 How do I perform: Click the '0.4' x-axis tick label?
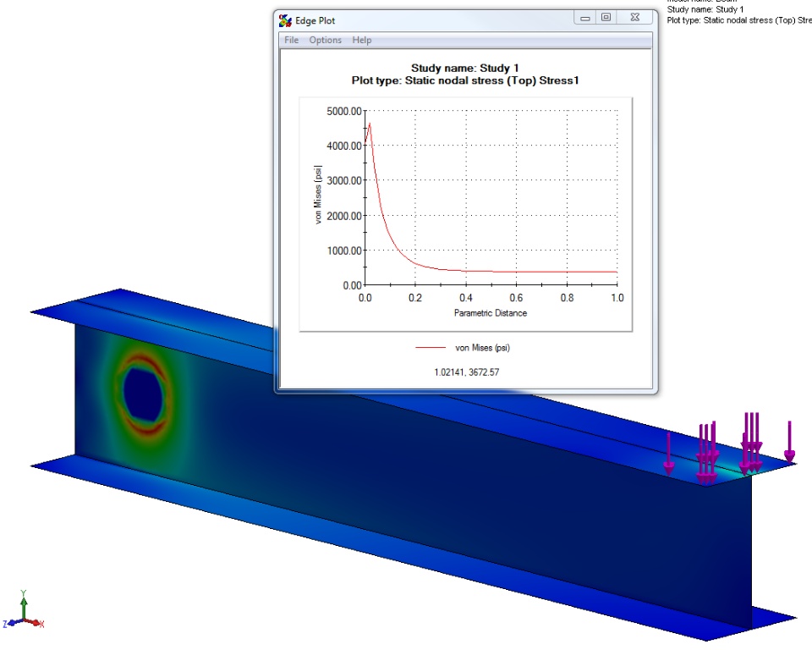[x=466, y=298]
